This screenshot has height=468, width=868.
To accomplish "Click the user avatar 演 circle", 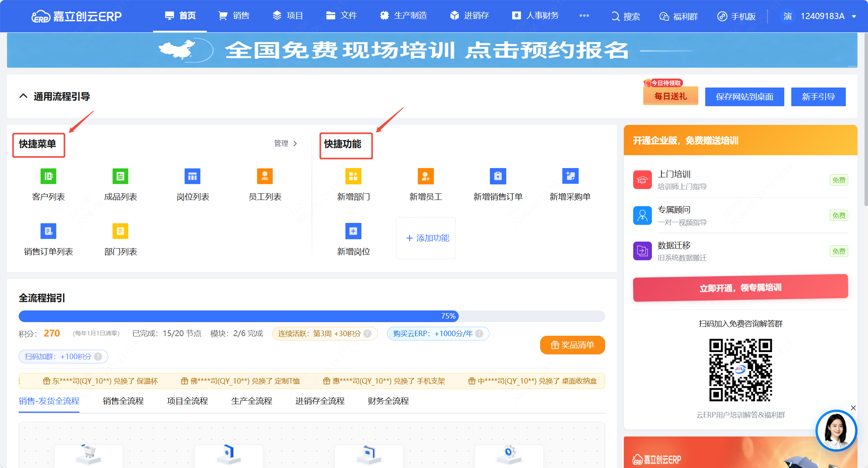I will tap(787, 16).
